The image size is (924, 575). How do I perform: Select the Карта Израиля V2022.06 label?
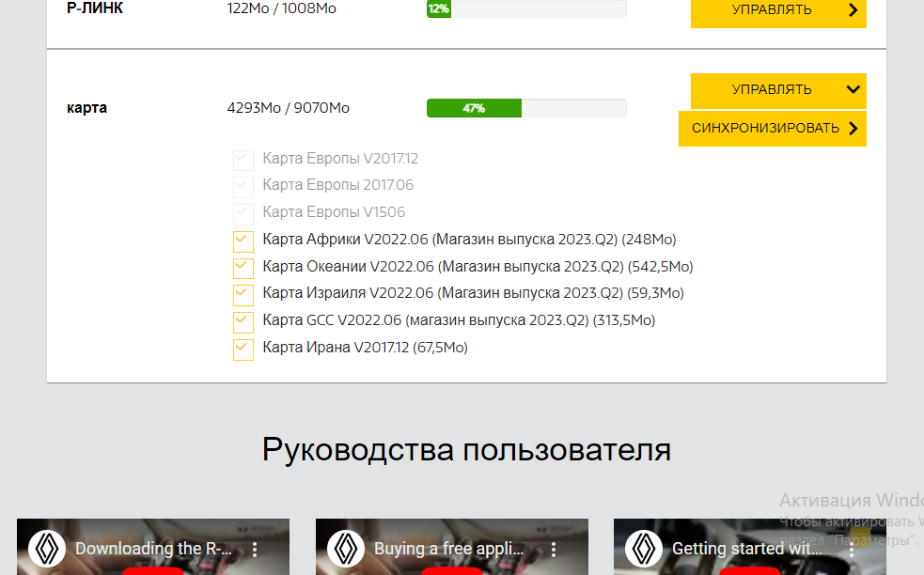tap(473, 293)
